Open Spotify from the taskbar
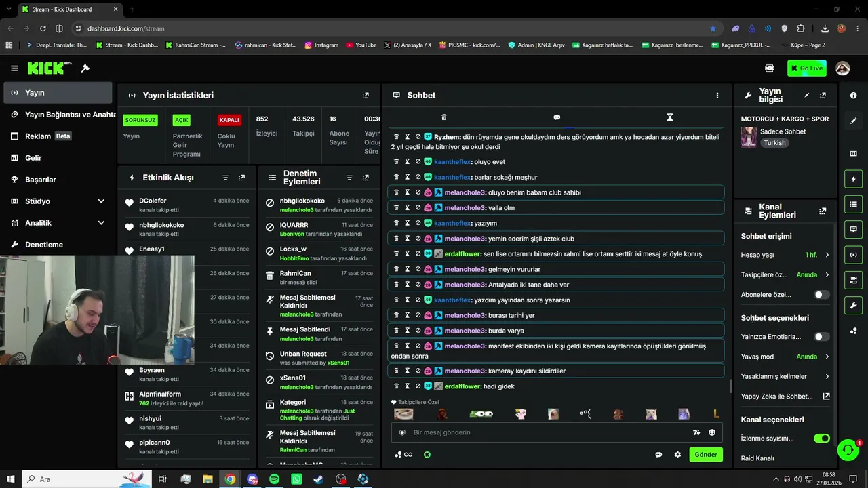 click(x=274, y=479)
